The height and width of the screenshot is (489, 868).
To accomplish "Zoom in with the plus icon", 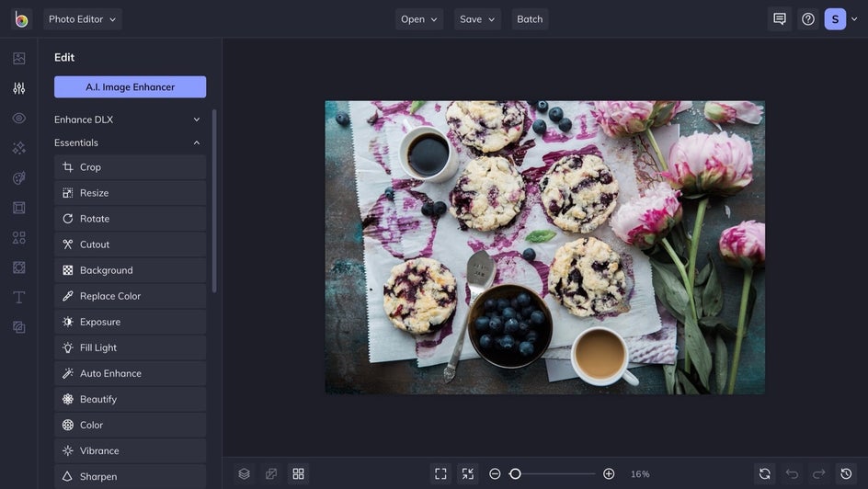I will tap(609, 474).
